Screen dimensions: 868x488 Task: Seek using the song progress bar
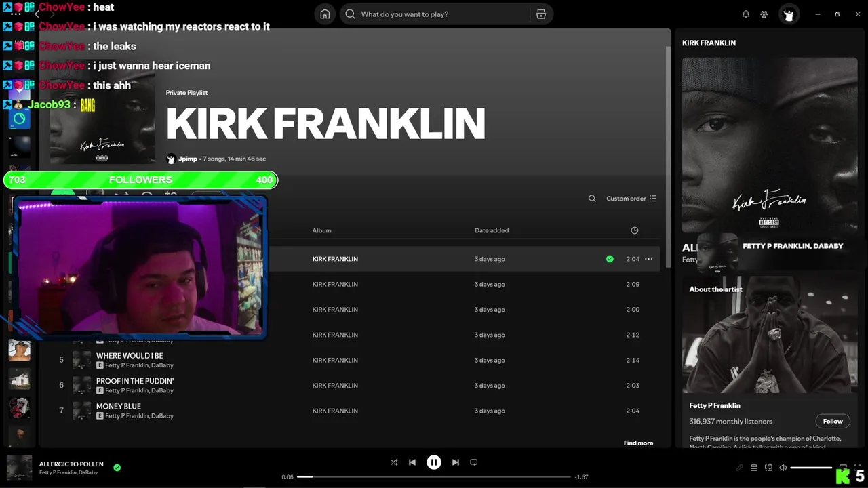click(434, 476)
